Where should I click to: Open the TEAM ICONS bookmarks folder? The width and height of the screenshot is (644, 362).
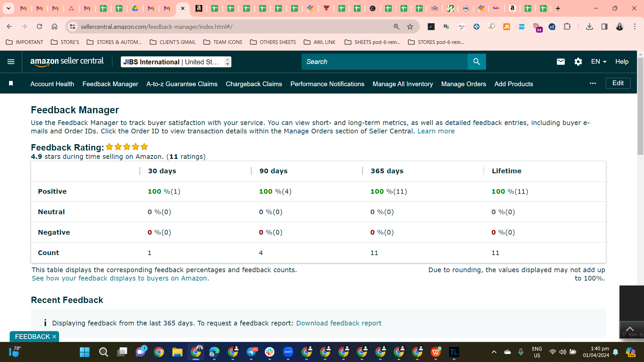[x=223, y=42]
